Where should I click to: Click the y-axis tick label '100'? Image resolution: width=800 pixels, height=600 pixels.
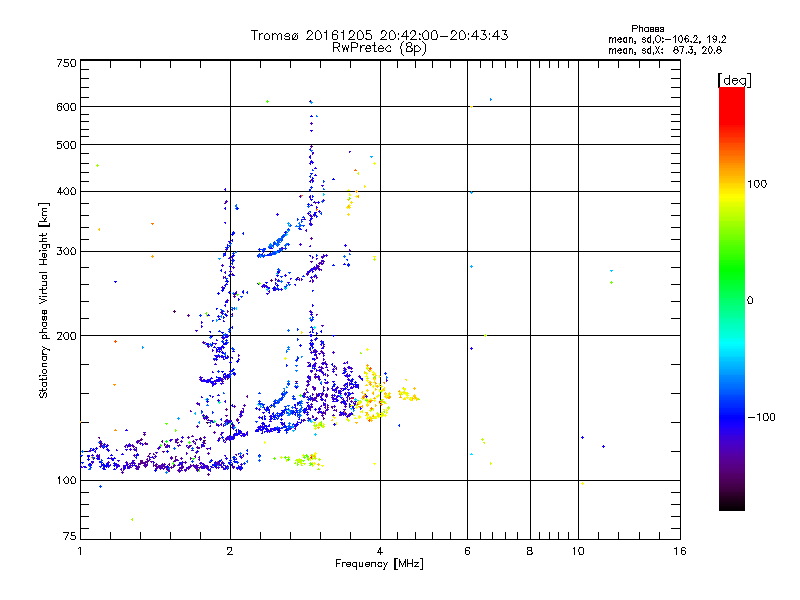(66, 480)
